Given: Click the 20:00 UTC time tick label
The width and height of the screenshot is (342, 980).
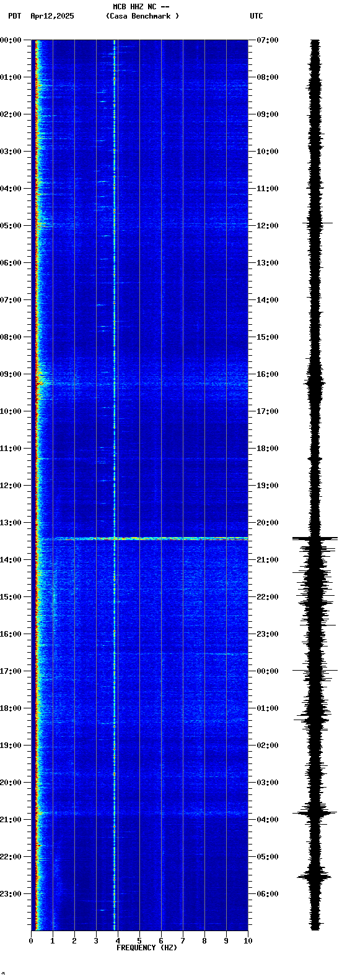Looking at the screenshot, I should tap(268, 523).
